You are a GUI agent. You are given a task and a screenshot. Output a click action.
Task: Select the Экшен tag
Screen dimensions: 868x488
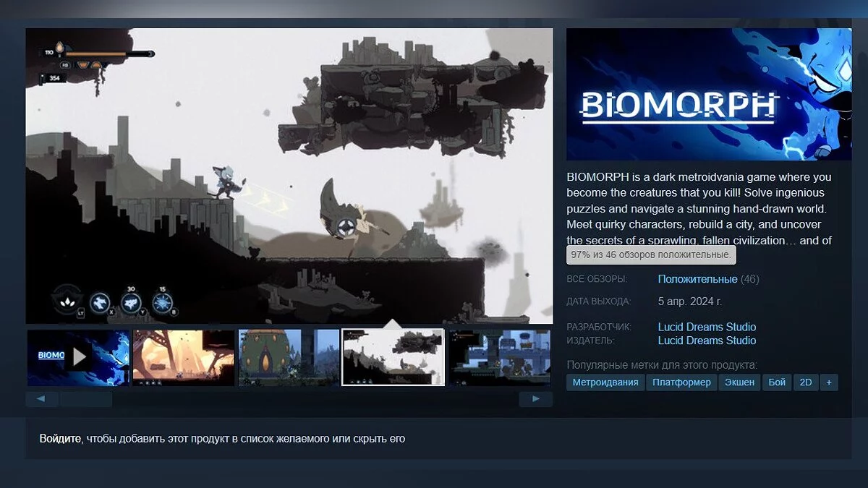(x=739, y=382)
